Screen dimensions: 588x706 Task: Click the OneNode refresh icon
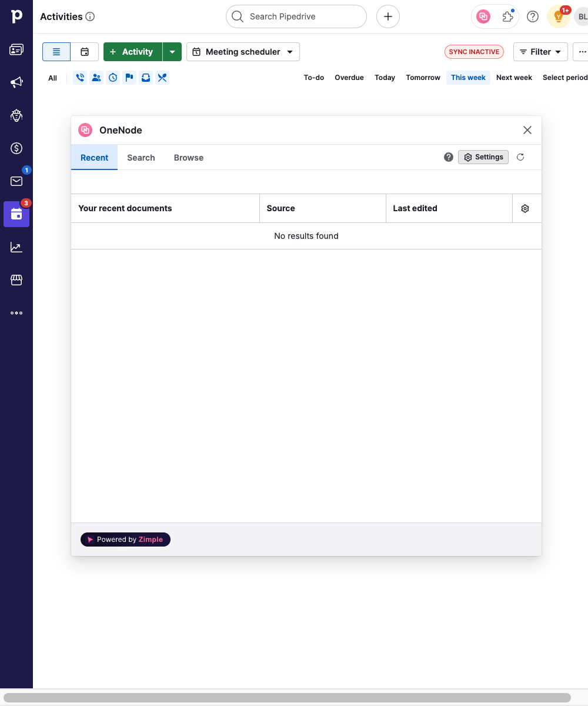[x=520, y=157]
